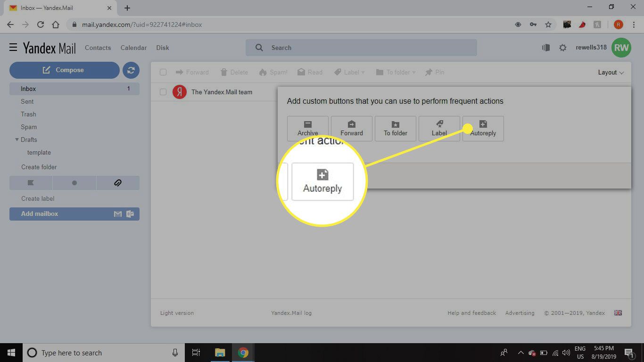Open the Sent folder
644x362 pixels.
pyautogui.click(x=27, y=101)
